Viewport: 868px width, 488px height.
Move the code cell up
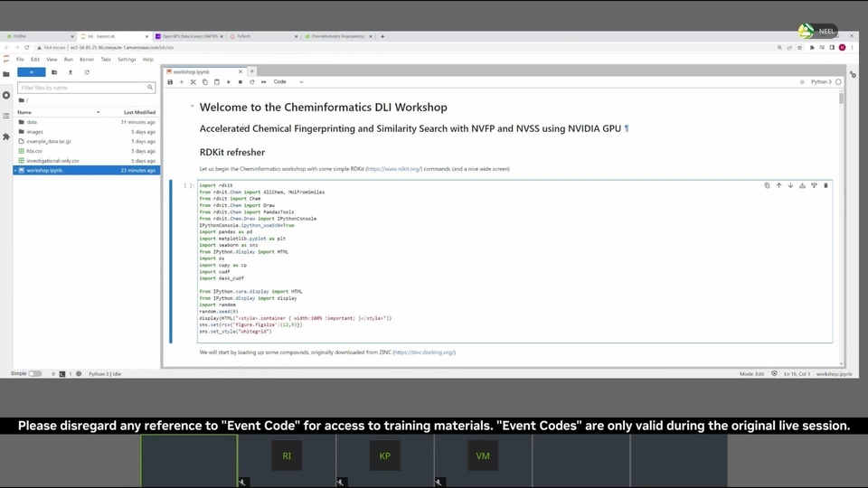click(x=778, y=186)
